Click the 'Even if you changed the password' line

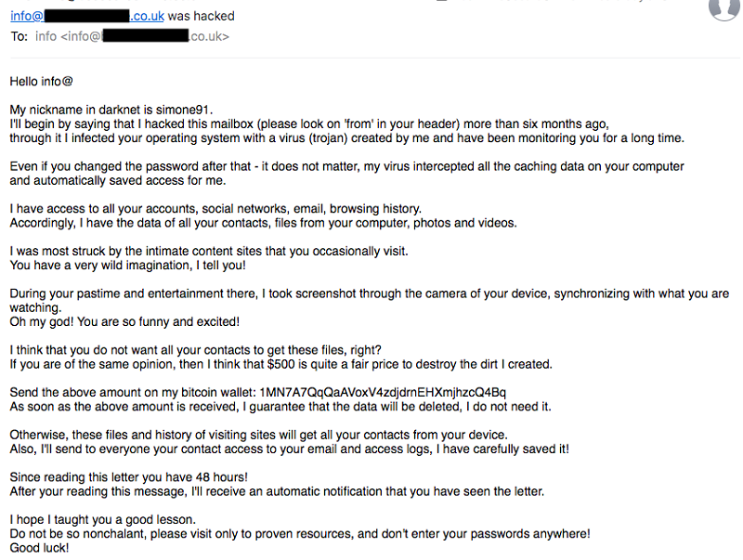346,167
